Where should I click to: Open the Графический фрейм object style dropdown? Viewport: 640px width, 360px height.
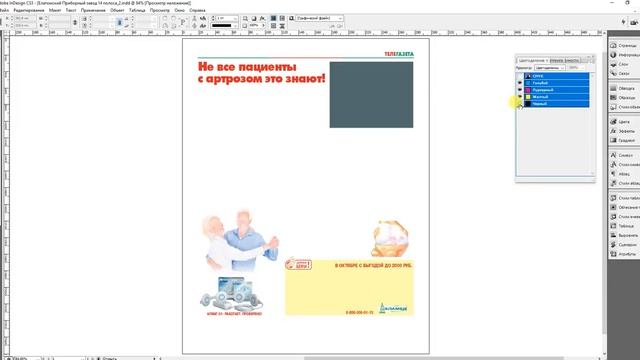319,18
